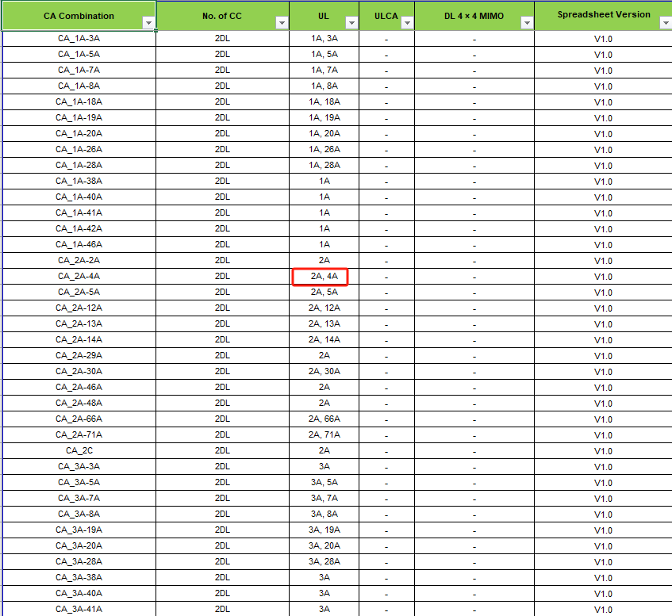Click the V1.0 cell in the CA_1A-3A row

(x=603, y=38)
